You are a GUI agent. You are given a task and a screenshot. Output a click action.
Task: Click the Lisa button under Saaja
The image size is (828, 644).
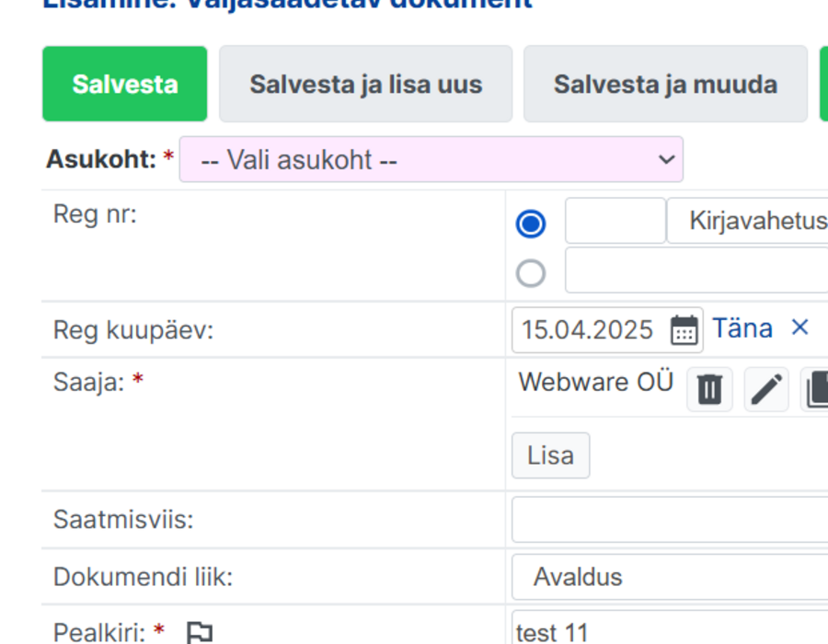click(x=551, y=455)
